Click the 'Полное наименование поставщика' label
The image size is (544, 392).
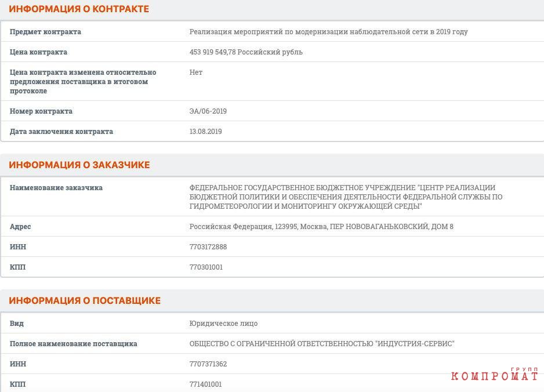click(x=74, y=344)
